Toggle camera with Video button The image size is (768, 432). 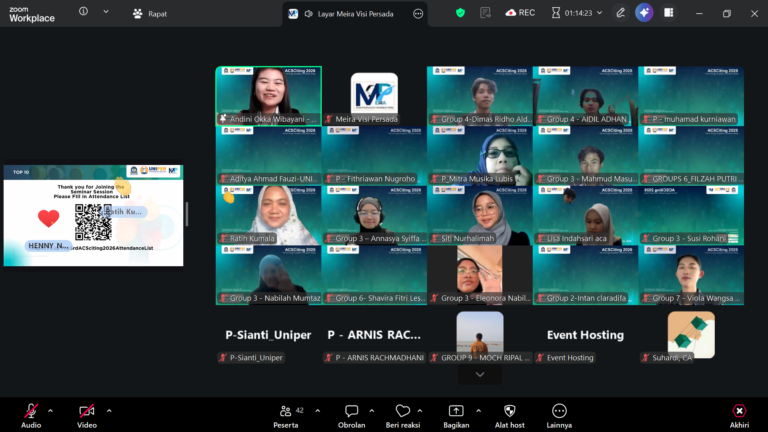[x=87, y=416]
